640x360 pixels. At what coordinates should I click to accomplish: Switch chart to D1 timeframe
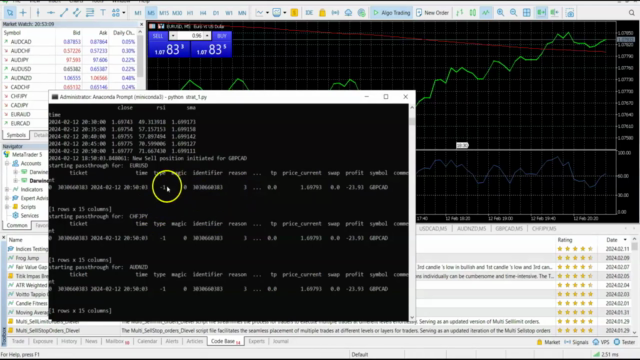point(216,13)
